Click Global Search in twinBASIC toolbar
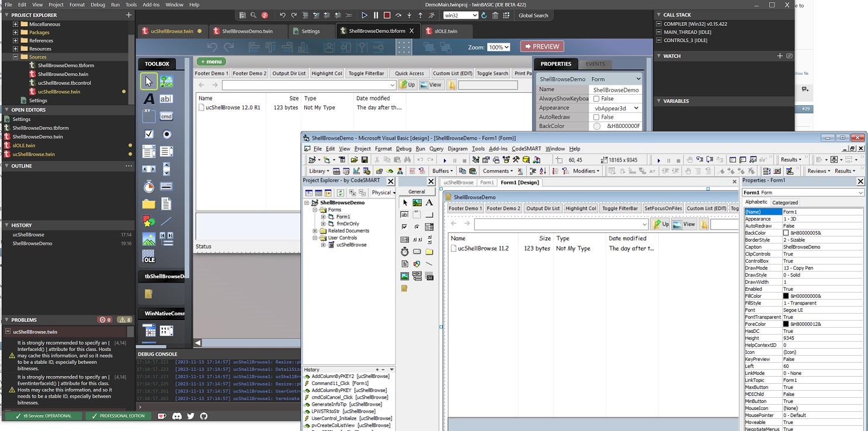 click(533, 16)
